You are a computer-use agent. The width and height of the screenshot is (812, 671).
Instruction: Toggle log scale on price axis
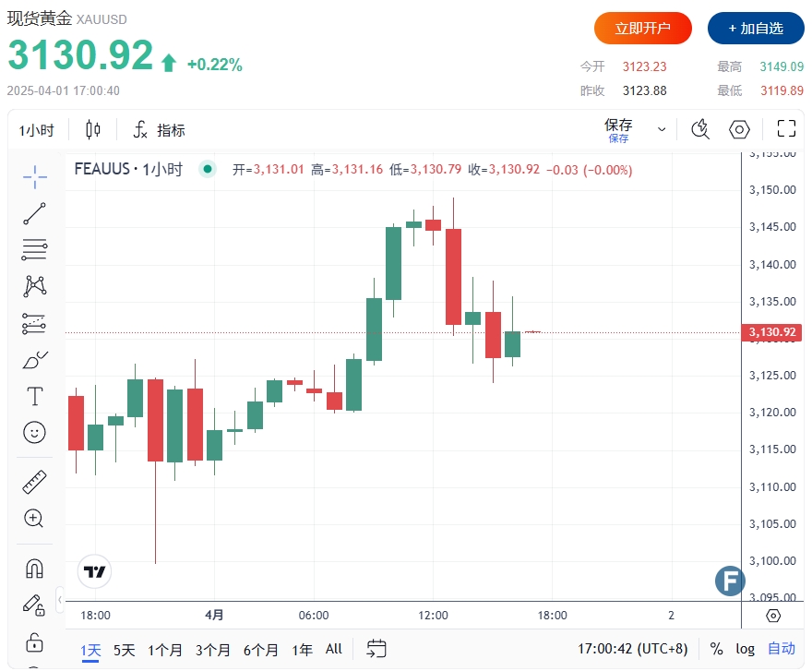(745, 649)
